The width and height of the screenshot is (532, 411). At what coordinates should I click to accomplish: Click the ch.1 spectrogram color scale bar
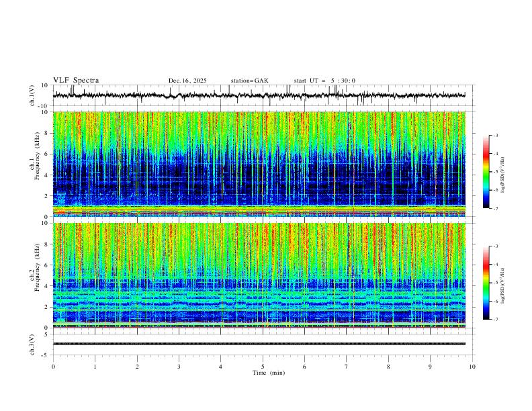[486, 172]
